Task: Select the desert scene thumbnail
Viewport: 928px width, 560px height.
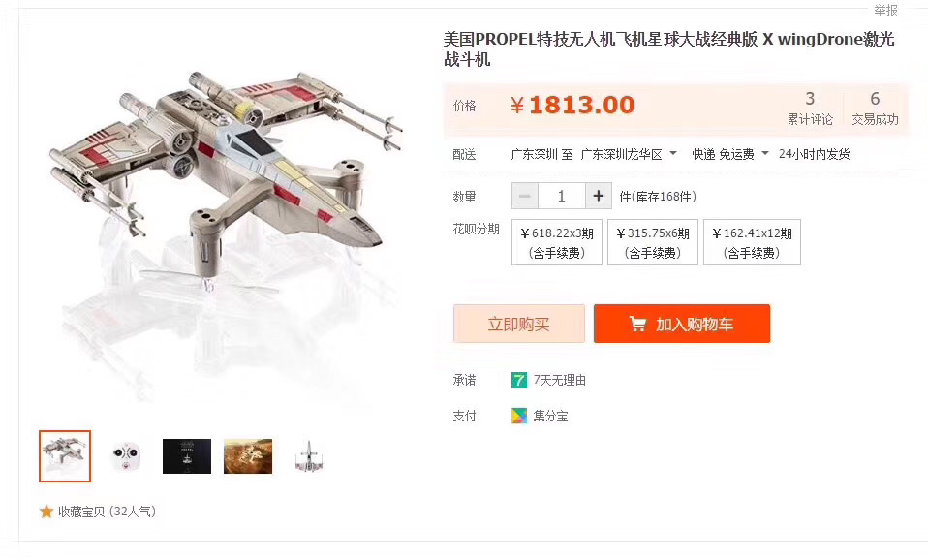Action: tap(248, 456)
